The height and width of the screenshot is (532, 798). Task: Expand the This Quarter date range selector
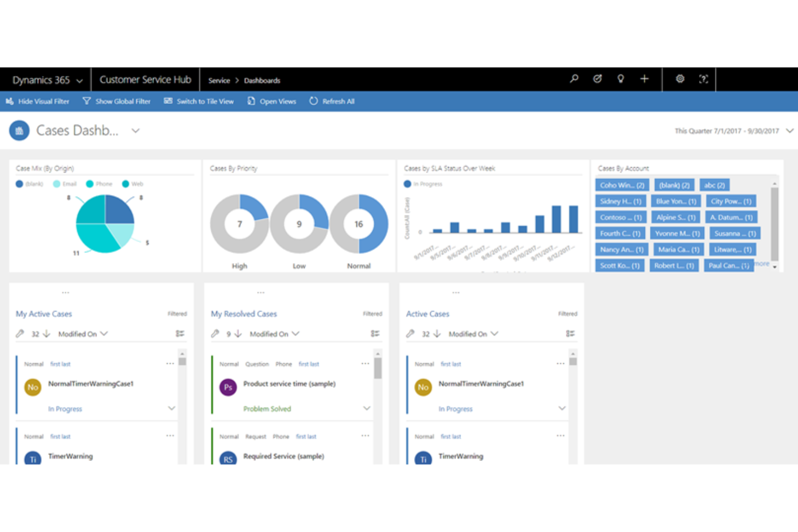(789, 130)
